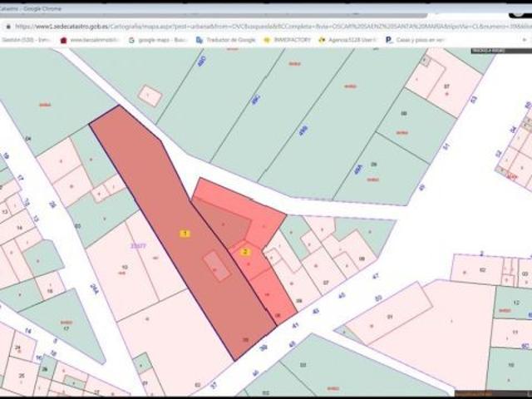This screenshot has width=532, height=399.
Task: Click the padlock icon in address bar
Action: pyautogui.click(x=7, y=26)
